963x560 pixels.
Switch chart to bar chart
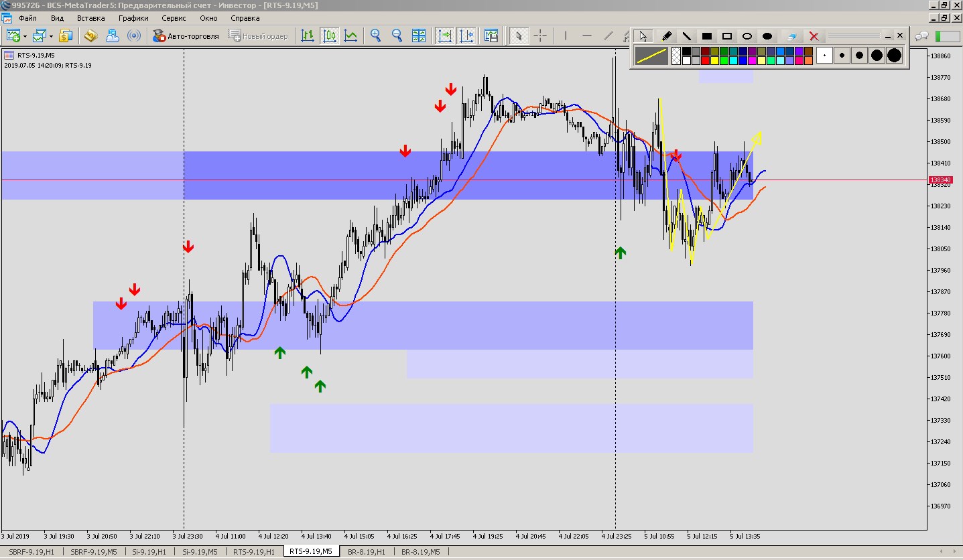(x=308, y=36)
